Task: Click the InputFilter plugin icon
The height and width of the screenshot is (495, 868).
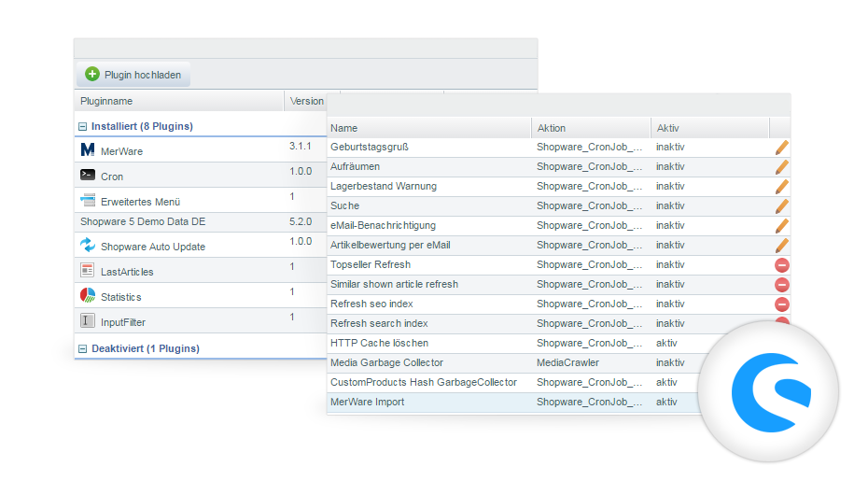Action: click(x=88, y=320)
